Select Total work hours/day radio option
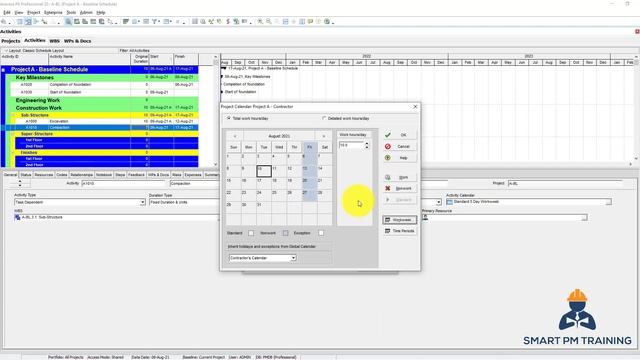This screenshot has width=640, height=360. [229, 118]
